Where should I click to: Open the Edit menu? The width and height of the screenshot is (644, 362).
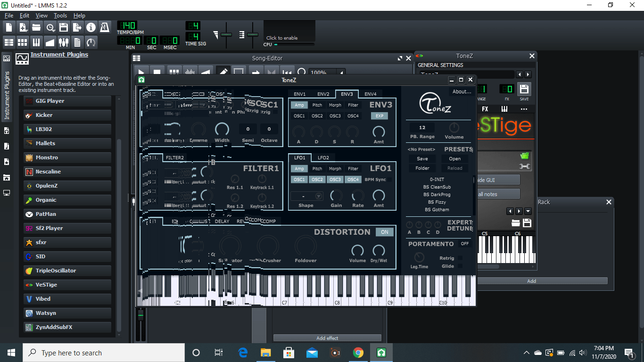pos(24,15)
